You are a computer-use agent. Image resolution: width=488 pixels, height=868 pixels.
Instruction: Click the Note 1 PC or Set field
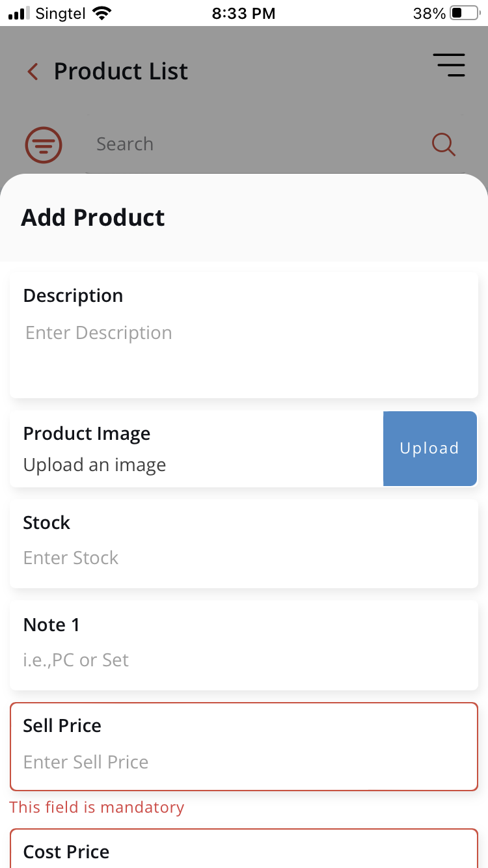244,645
